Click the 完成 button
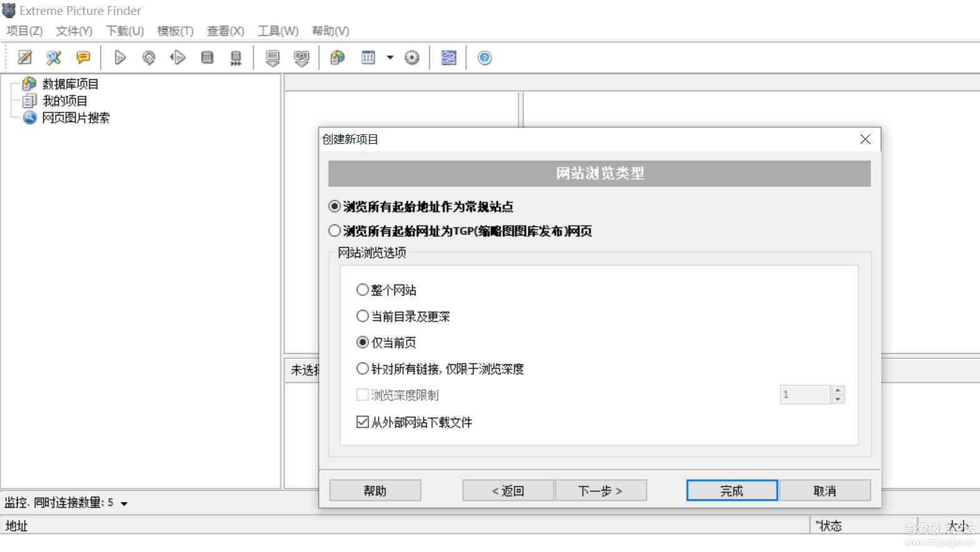Screen dimensions: 980x552 point(731,491)
